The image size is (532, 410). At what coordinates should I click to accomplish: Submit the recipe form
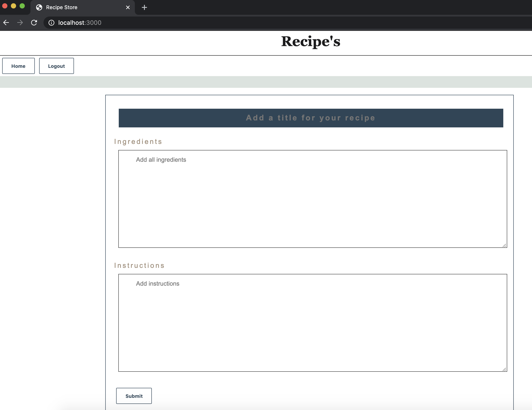[x=134, y=396]
